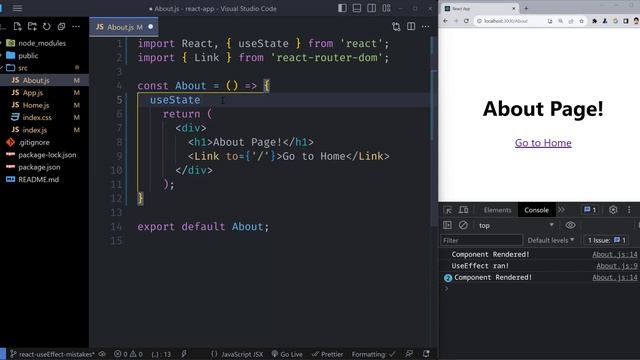Toggle live expression eye icon

(570, 225)
